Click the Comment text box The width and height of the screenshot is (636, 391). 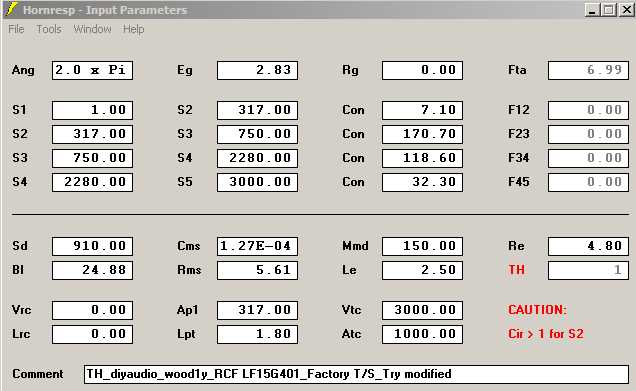pos(356,374)
